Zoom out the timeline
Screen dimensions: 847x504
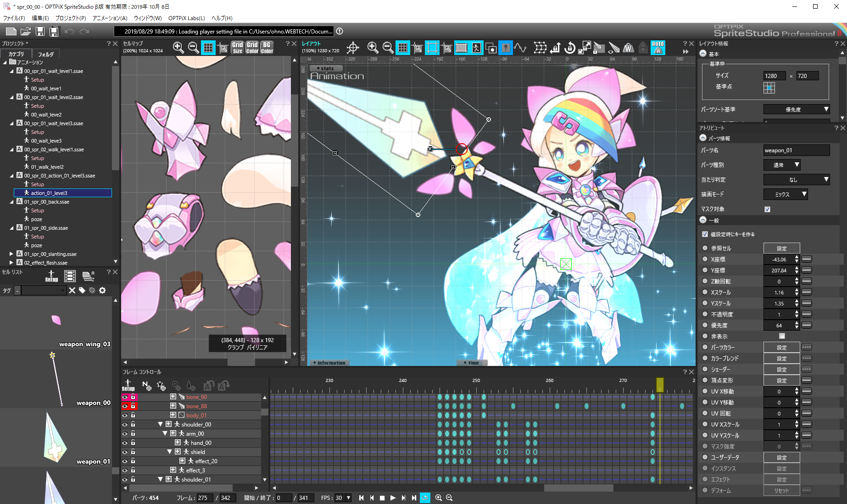click(449, 498)
